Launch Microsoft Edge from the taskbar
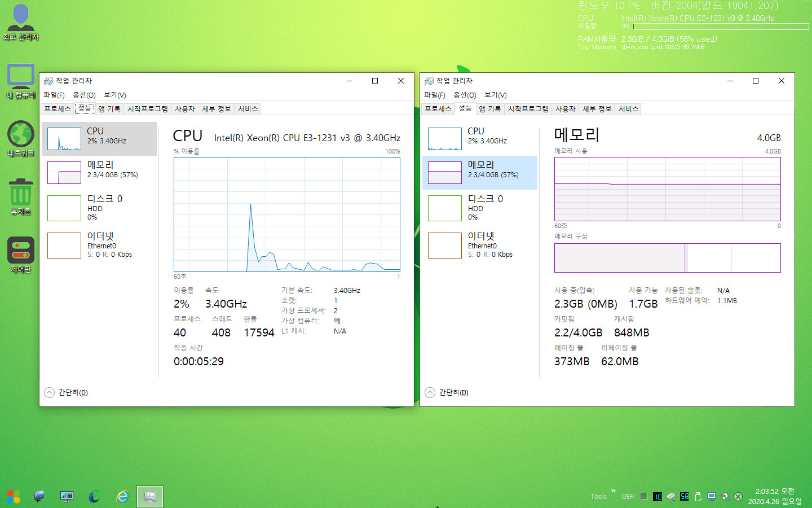The height and width of the screenshot is (508, 812). pos(94,497)
